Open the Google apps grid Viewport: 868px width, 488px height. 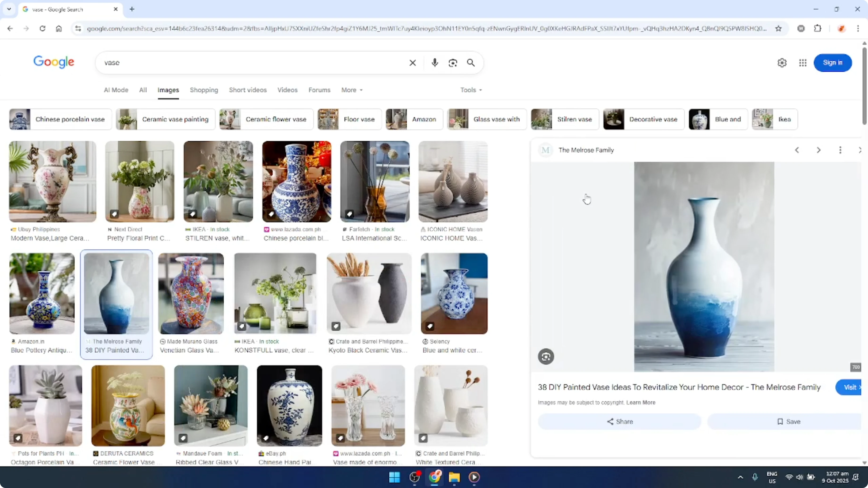click(x=803, y=63)
